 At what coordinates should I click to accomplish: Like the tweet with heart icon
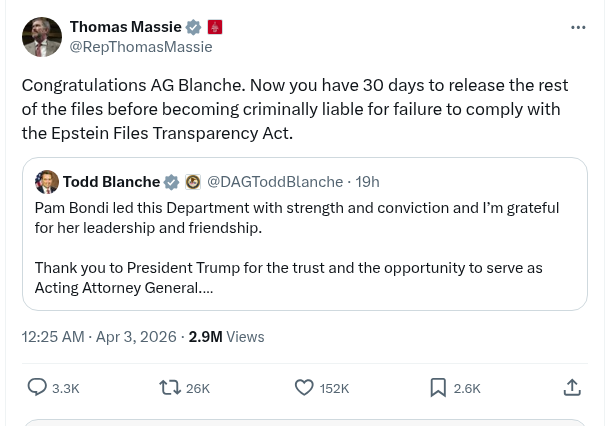coord(304,387)
